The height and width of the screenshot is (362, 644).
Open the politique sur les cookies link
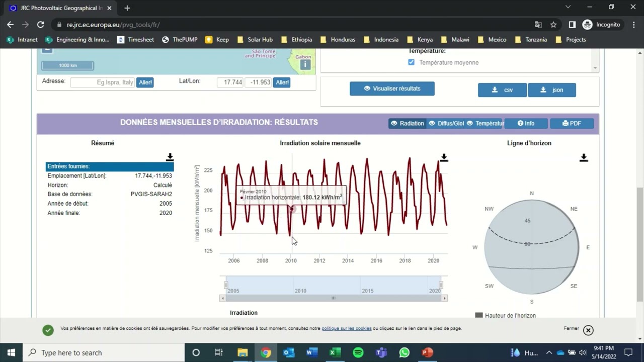point(347,328)
